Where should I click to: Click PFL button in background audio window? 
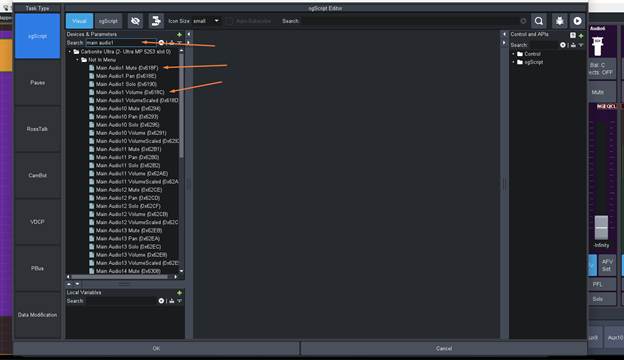point(602,284)
